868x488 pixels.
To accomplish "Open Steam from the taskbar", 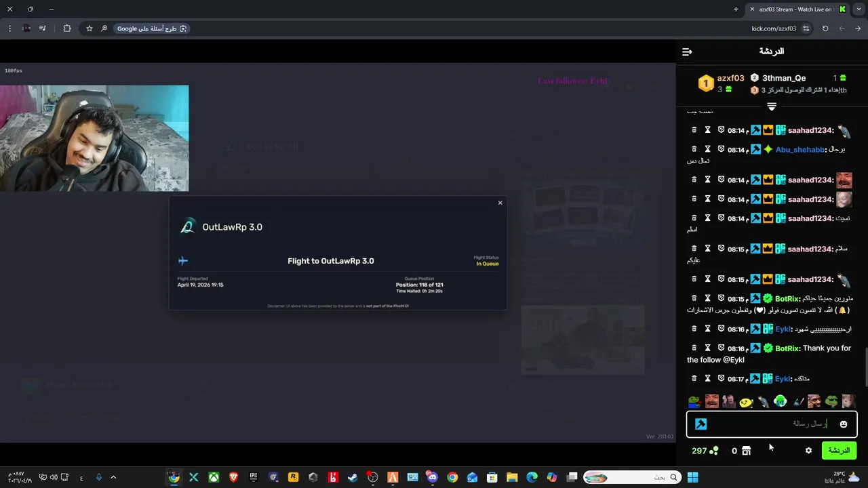I will (353, 477).
